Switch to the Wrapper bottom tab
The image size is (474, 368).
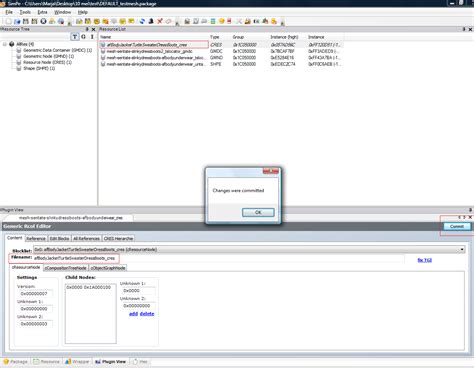[77, 361]
